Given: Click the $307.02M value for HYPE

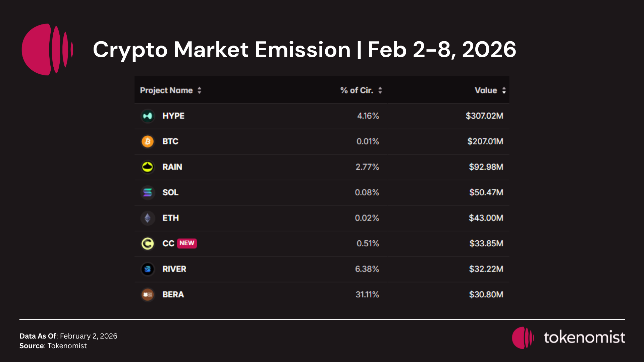Looking at the screenshot, I should click(484, 116).
